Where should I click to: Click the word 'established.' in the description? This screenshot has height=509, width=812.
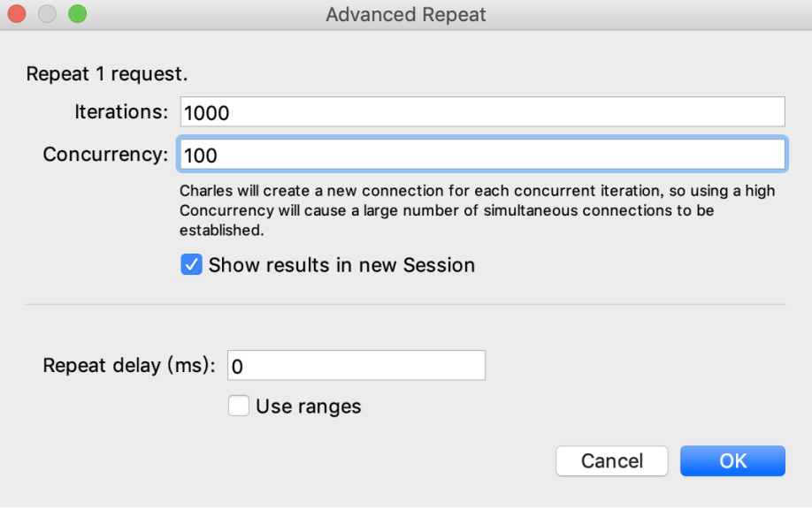tap(222, 230)
